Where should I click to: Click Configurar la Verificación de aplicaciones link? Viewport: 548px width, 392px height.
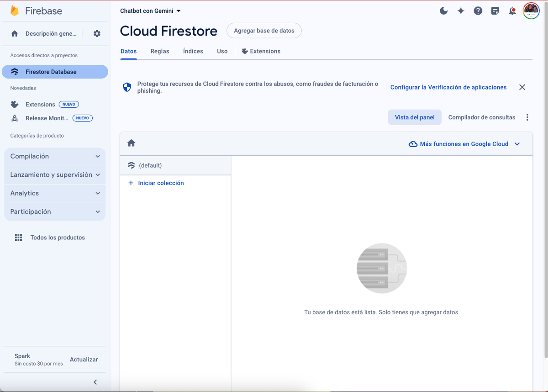coord(448,87)
